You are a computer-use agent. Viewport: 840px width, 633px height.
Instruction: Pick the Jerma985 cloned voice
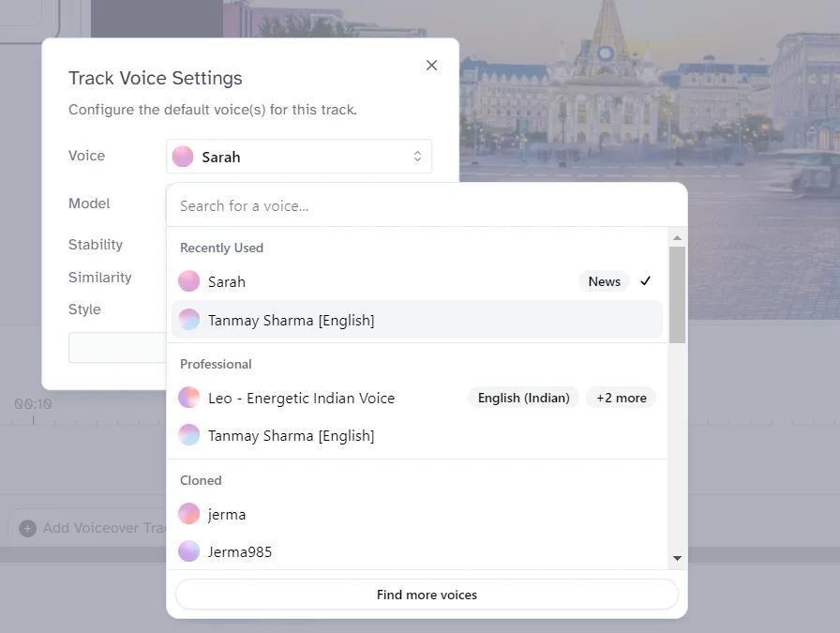click(x=417, y=551)
